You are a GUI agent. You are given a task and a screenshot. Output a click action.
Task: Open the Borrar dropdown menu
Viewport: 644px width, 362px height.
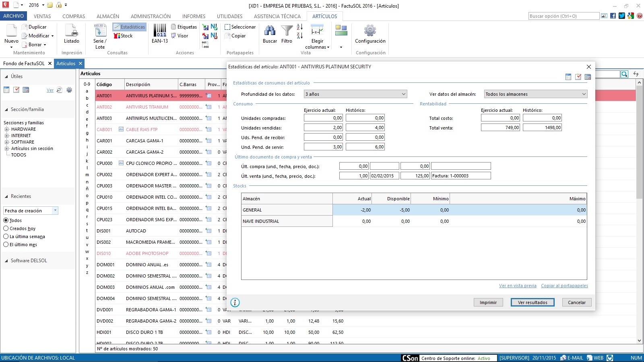point(45,45)
